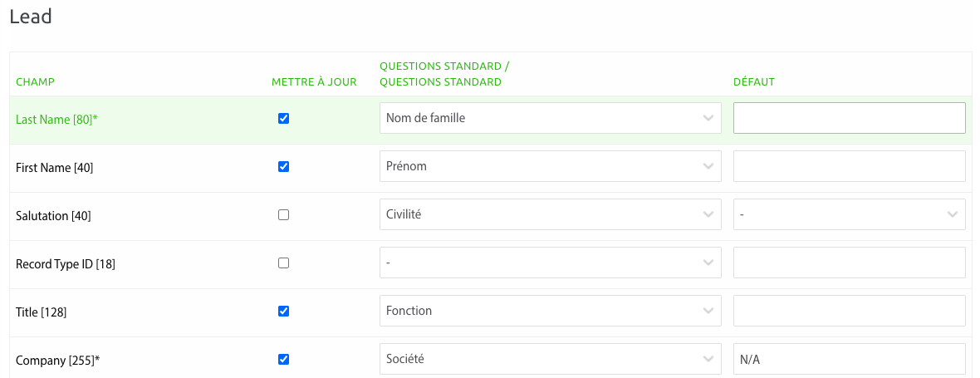Click the 'Last Name [80]*' field label

pyautogui.click(x=56, y=120)
